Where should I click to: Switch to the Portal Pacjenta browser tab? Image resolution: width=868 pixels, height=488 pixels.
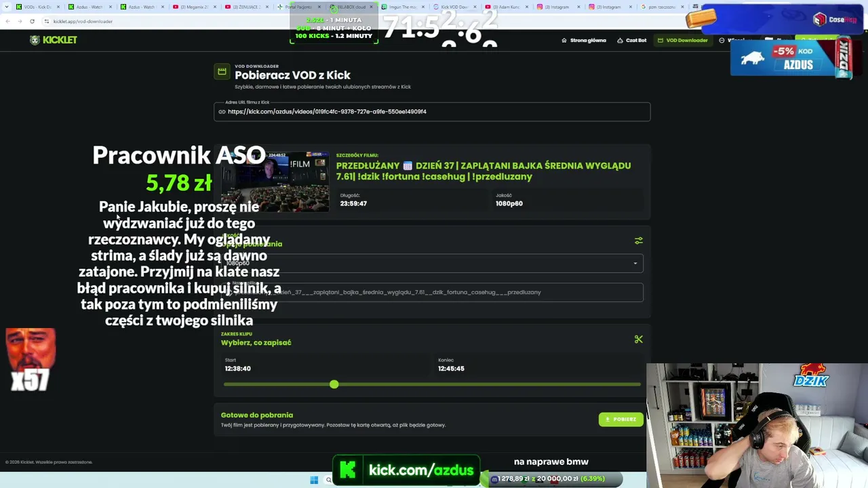[x=298, y=7]
